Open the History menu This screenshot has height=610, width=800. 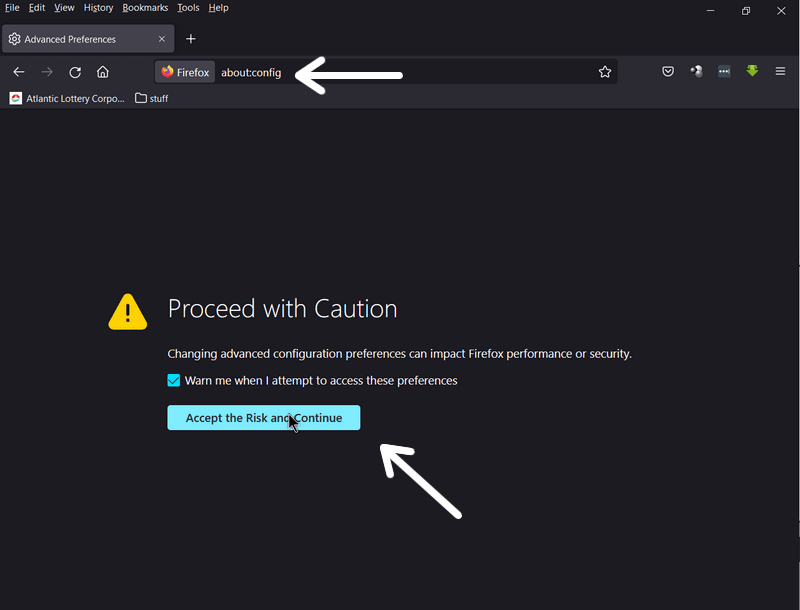click(98, 8)
